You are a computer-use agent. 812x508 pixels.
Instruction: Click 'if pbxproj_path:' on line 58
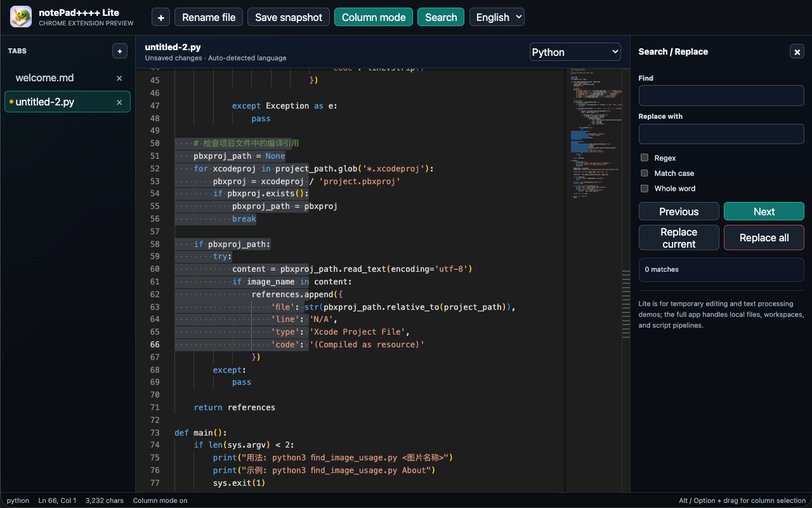(x=232, y=244)
